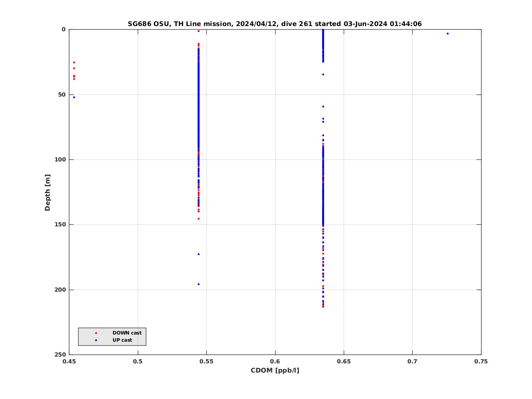Select the 'DOWN cast' legend entry
532x399 pixels.
click(x=127, y=333)
